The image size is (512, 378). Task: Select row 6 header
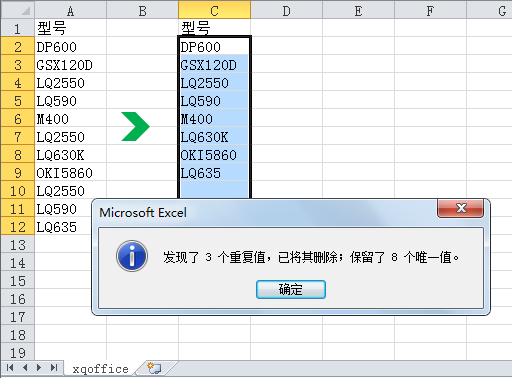tap(18, 118)
